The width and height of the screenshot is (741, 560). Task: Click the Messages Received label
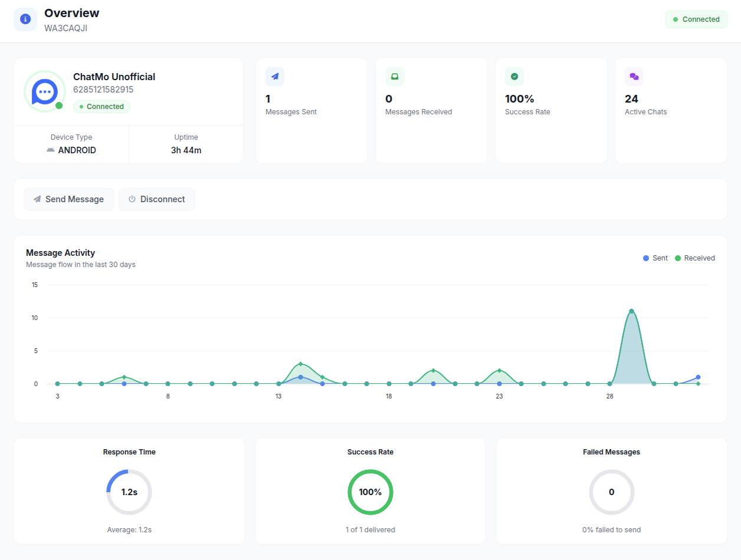[x=419, y=112]
